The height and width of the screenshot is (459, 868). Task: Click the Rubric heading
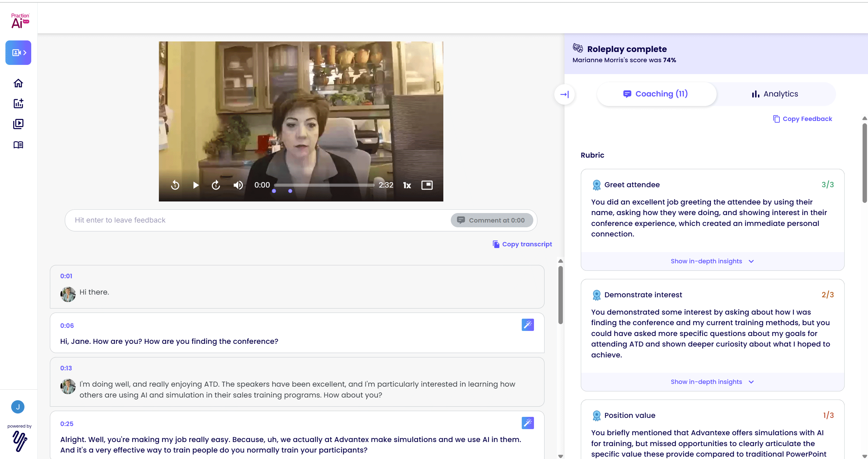pyautogui.click(x=592, y=155)
